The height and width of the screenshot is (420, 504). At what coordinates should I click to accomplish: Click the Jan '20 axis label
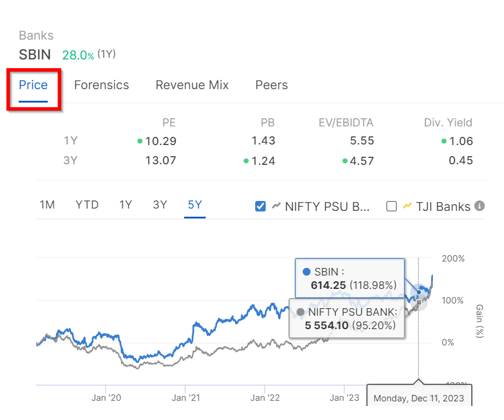tap(106, 398)
